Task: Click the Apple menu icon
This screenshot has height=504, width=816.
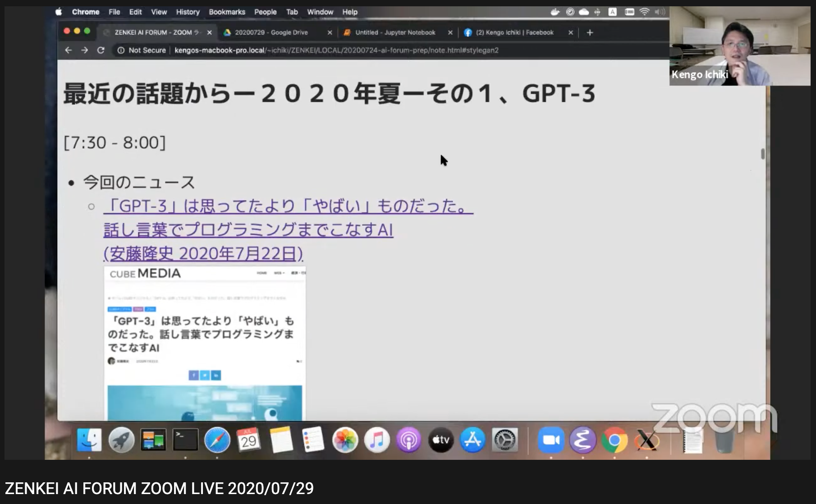Action: click(59, 12)
